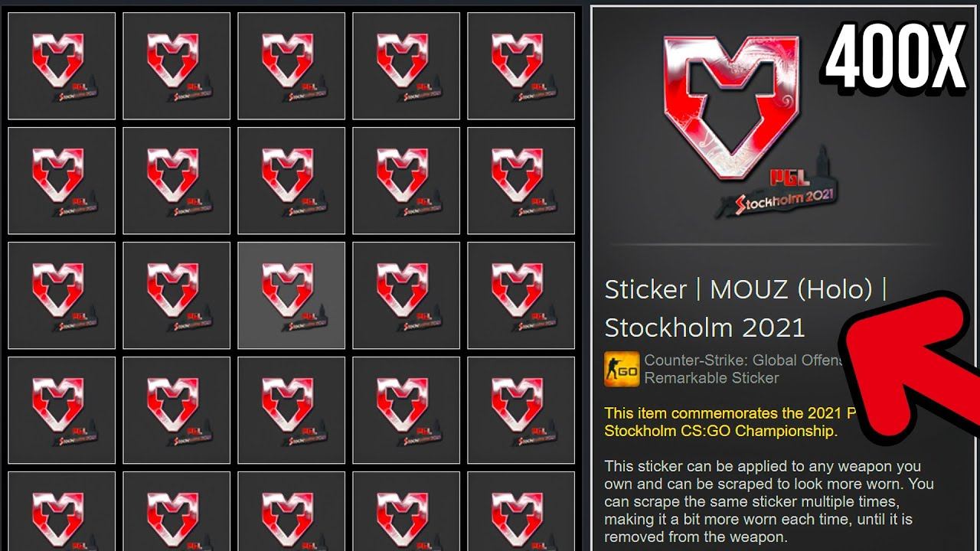Click the first sticker in the top row

click(61, 66)
